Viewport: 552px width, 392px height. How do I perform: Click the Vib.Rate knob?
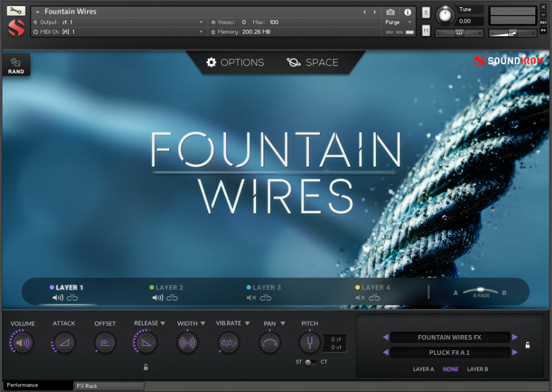229,342
